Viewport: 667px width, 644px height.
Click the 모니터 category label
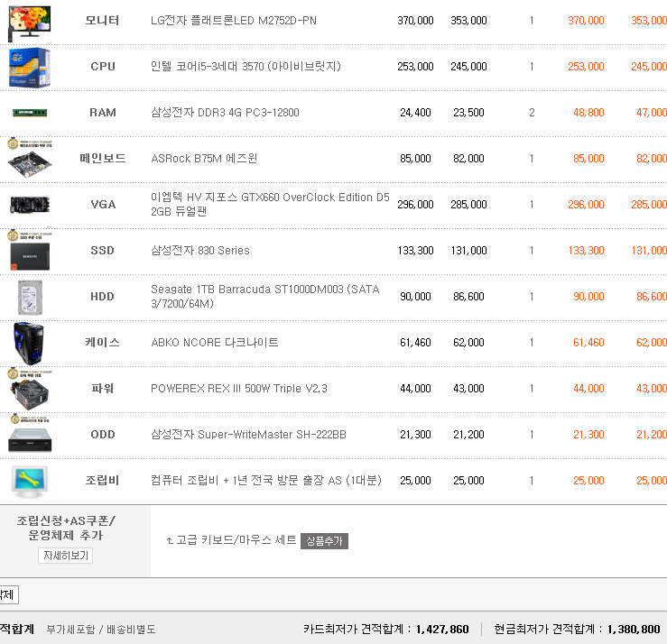click(x=102, y=21)
